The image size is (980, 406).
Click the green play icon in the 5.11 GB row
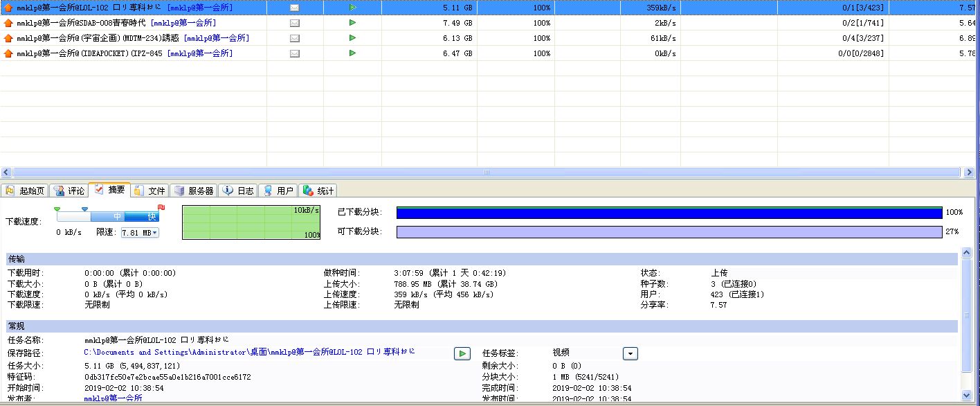tap(353, 8)
